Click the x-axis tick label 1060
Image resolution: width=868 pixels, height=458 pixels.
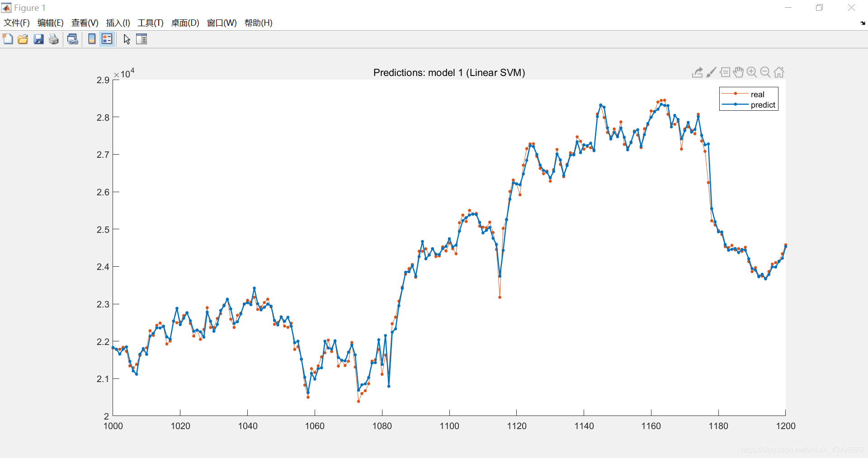click(315, 426)
